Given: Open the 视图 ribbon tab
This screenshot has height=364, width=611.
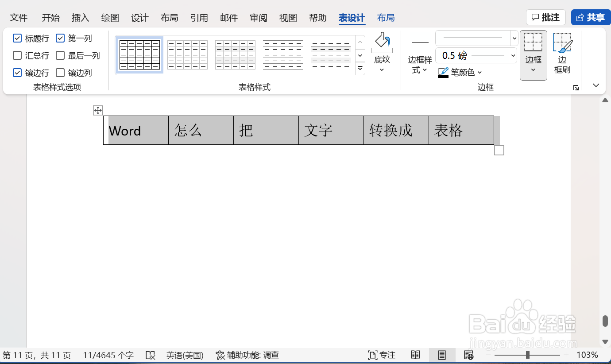Looking at the screenshot, I should [x=288, y=18].
